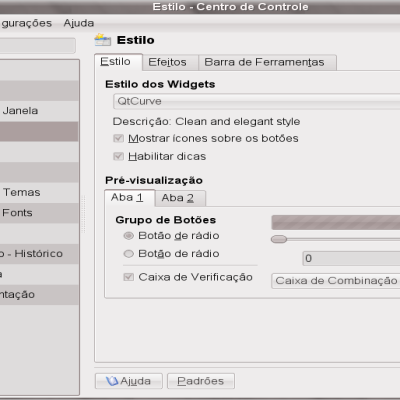Select the Estilo tab

pyautogui.click(x=118, y=62)
